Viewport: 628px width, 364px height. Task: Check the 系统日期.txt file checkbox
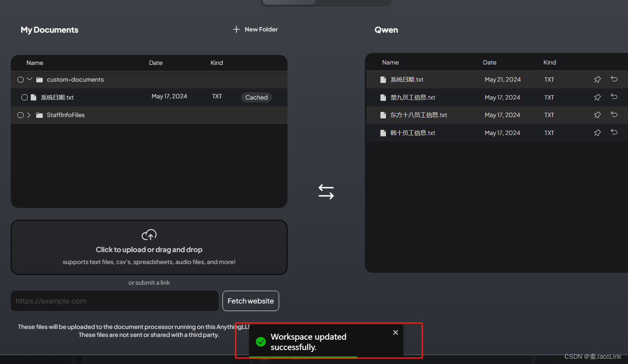[x=24, y=98]
